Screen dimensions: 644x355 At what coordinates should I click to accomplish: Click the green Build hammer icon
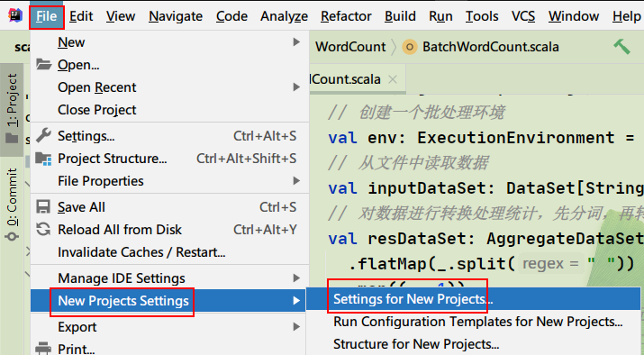(x=621, y=47)
